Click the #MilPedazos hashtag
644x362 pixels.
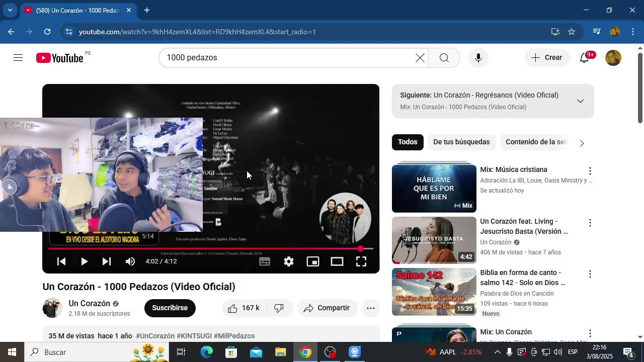(234, 336)
